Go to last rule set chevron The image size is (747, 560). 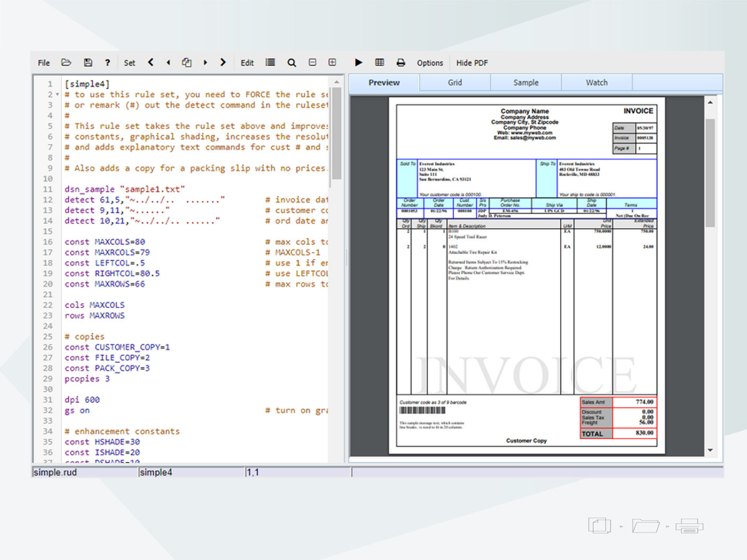(x=223, y=63)
